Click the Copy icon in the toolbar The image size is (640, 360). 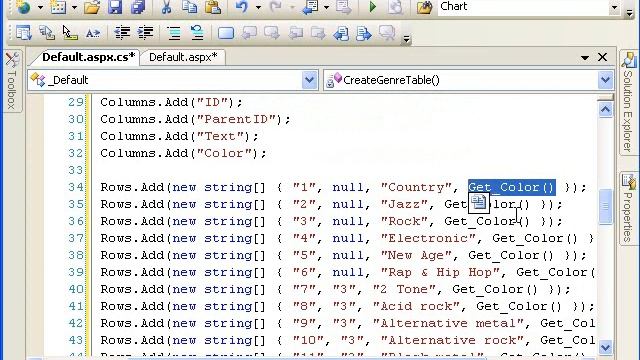[x=189, y=7]
